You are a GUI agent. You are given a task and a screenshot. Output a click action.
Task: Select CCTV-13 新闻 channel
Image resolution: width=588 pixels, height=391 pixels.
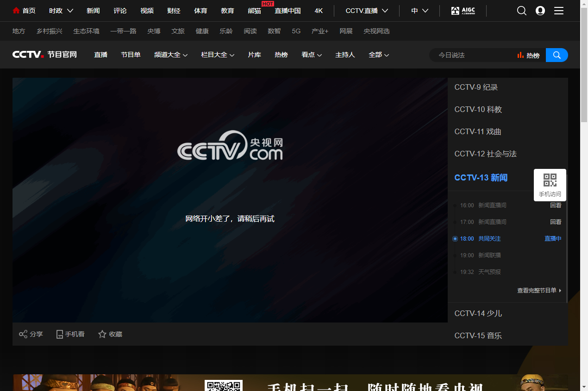pyautogui.click(x=481, y=178)
